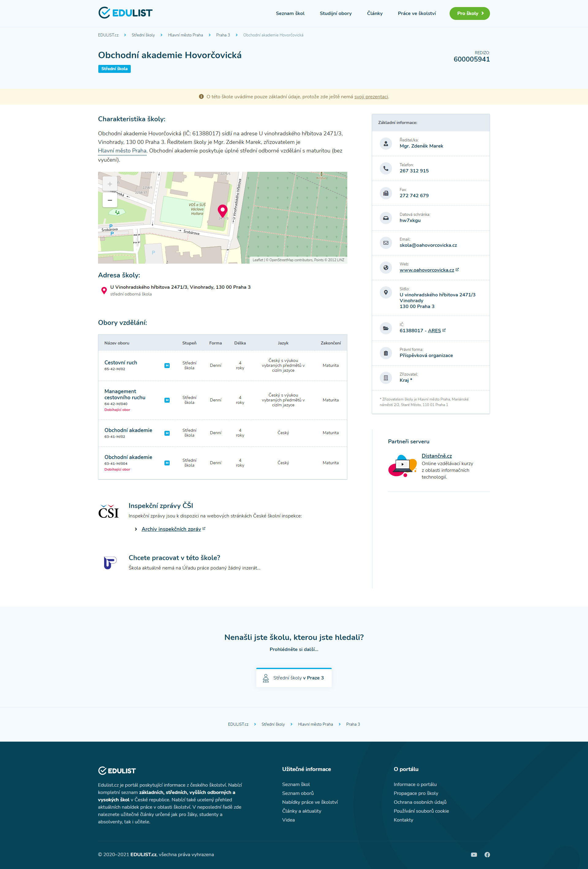588x869 pixels.
Task: Zoom in on the map
Action: click(110, 184)
